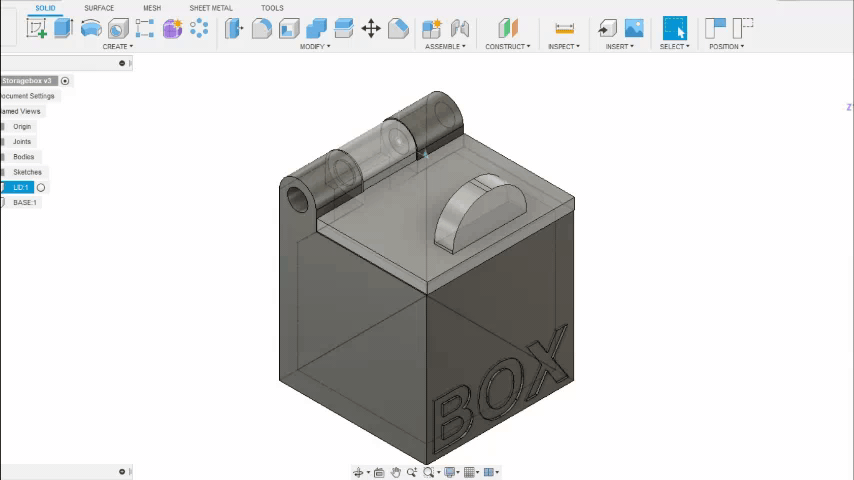Select the Bodies folder in browser
The height and width of the screenshot is (480, 854).
click(x=23, y=157)
